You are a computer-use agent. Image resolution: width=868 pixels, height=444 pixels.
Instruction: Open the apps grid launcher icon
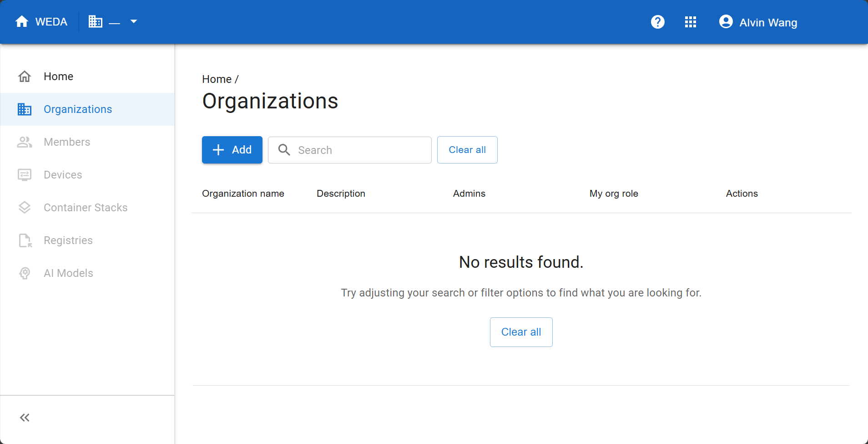click(x=691, y=22)
